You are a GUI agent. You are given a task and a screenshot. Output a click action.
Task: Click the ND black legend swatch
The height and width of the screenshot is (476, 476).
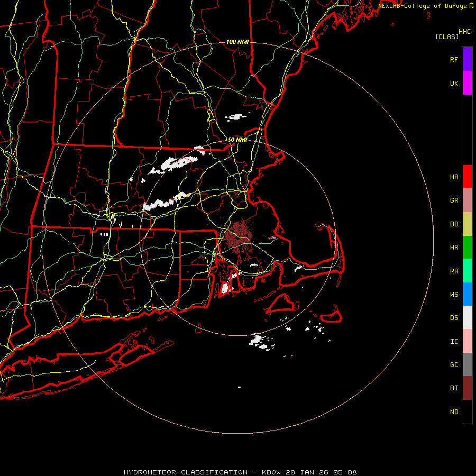tap(467, 411)
